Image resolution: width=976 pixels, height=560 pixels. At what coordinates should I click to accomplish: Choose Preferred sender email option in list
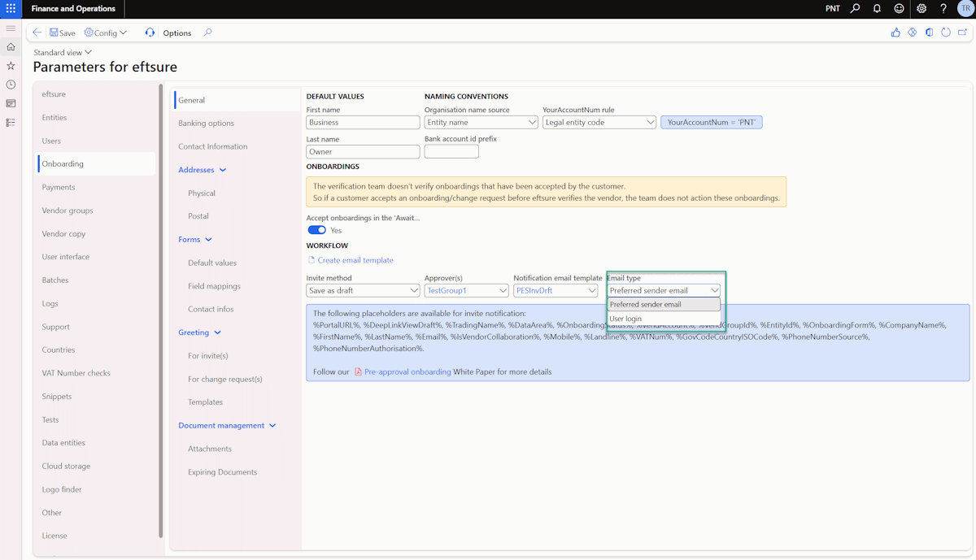pyautogui.click(x=664, y=304)
